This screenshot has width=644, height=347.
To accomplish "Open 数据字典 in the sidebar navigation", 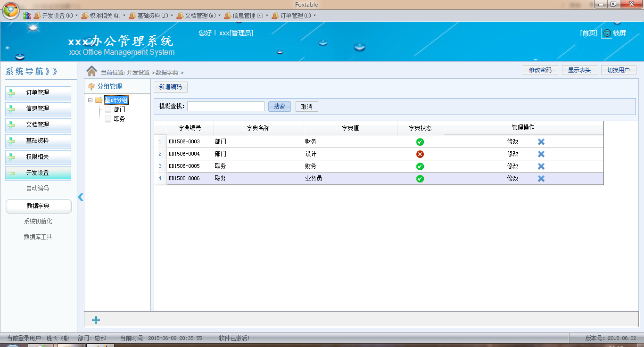I will click(x=38, y=206).
